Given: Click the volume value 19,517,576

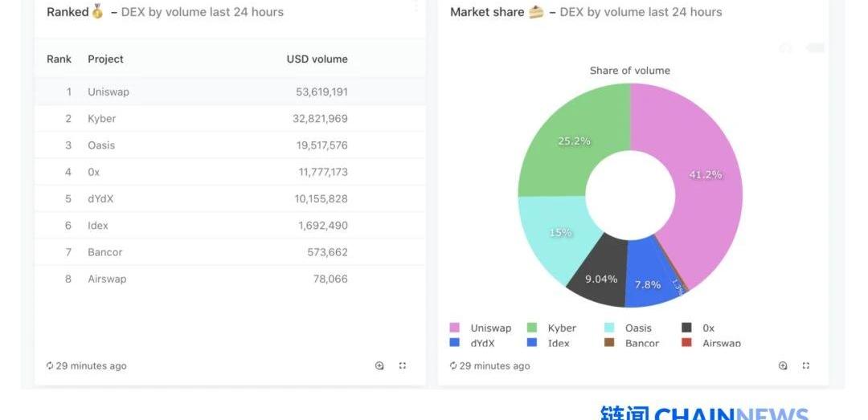Looking at the screenshot, I should click(321, 145).
